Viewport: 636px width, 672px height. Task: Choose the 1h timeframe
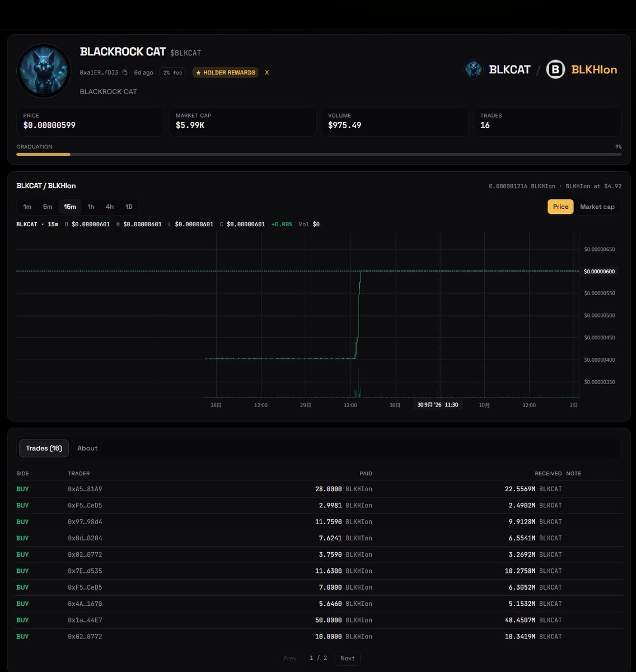[91, 207]
